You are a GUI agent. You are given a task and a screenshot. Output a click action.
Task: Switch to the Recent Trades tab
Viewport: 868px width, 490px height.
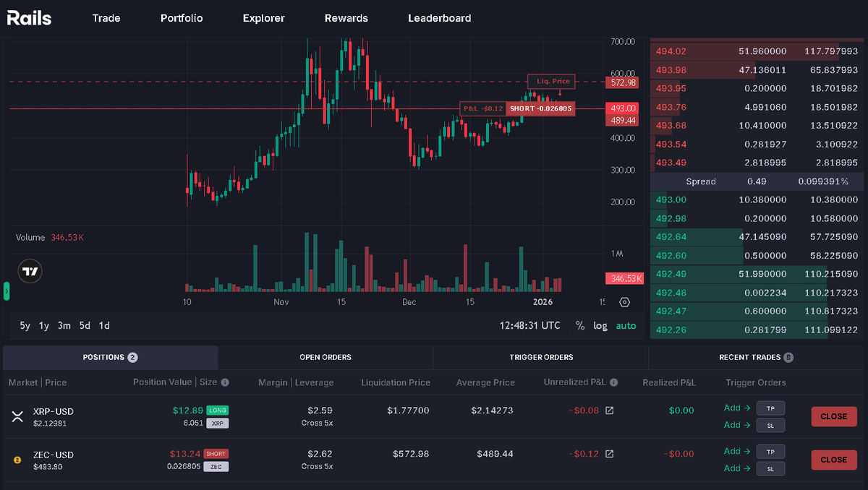pyautogui.click(x=757, y=357)
